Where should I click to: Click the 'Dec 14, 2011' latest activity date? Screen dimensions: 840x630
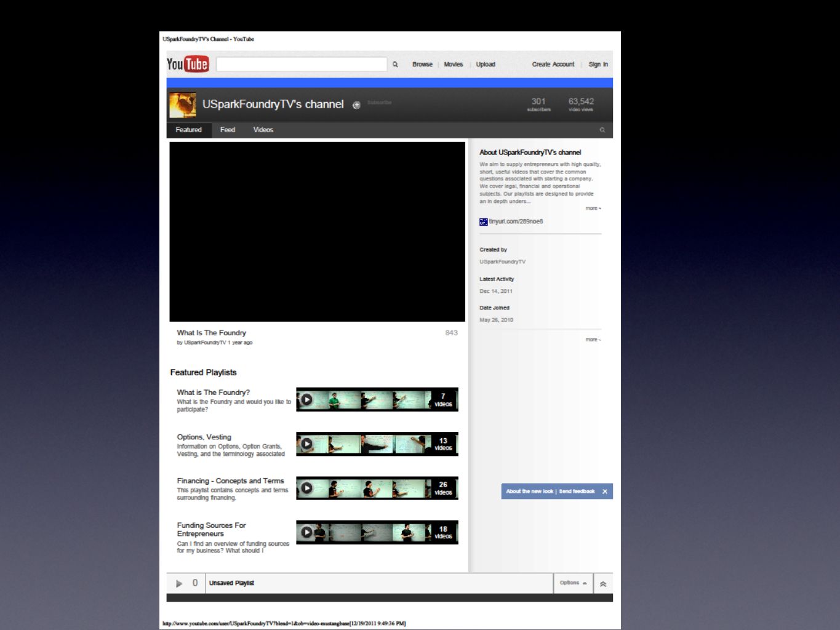click(x=496, y=292)
